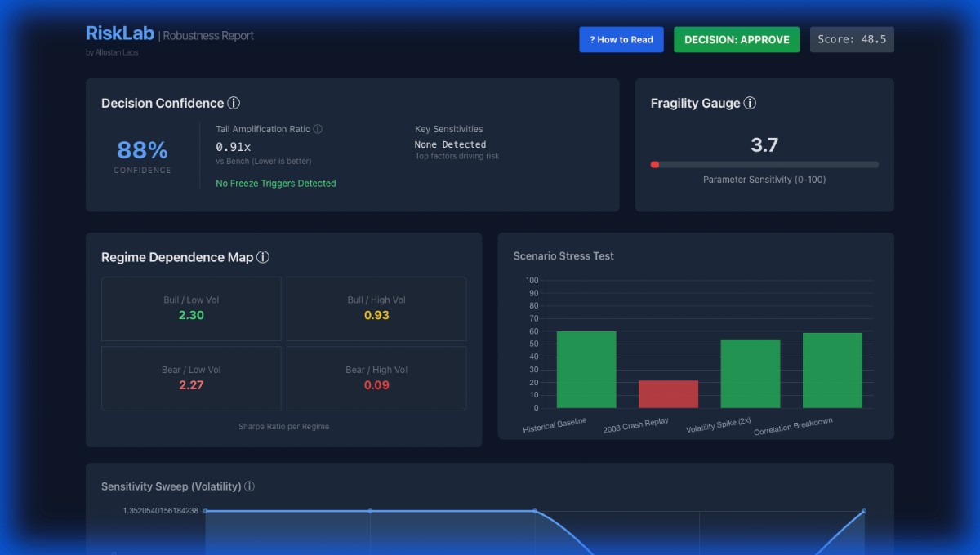Click the 1.3520540156184238 axis label

click(x=161, y=511)
